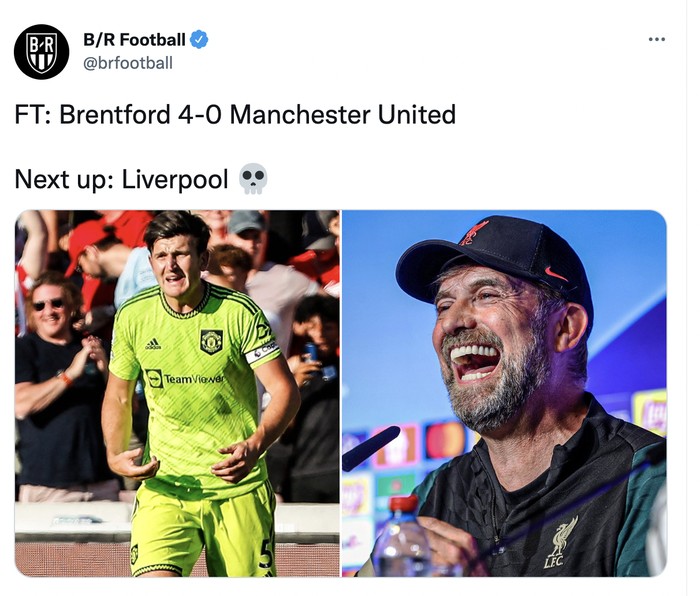700x596 pixels.
Task: Click the Nike swoosh on the black cap
Action: click(555, 273)
